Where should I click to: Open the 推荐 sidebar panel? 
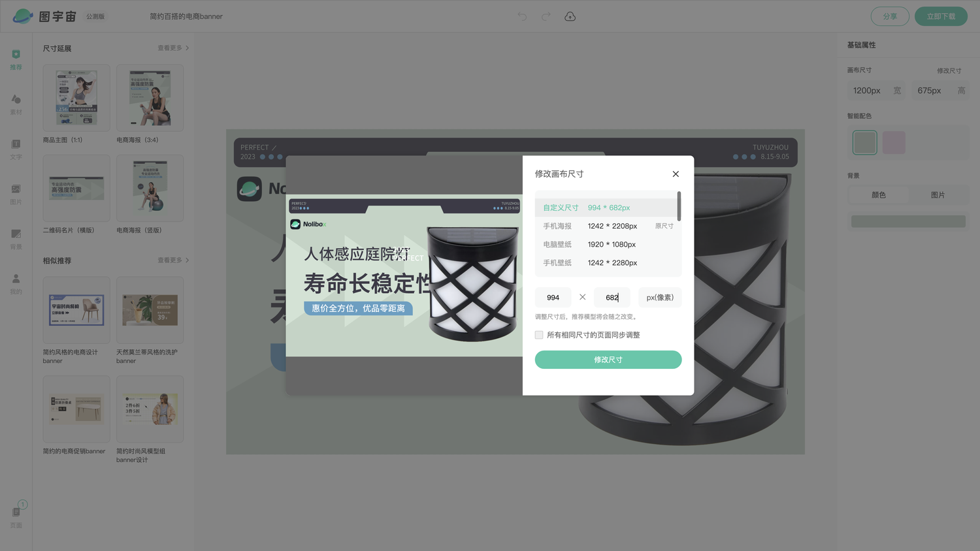coord(16,59)
